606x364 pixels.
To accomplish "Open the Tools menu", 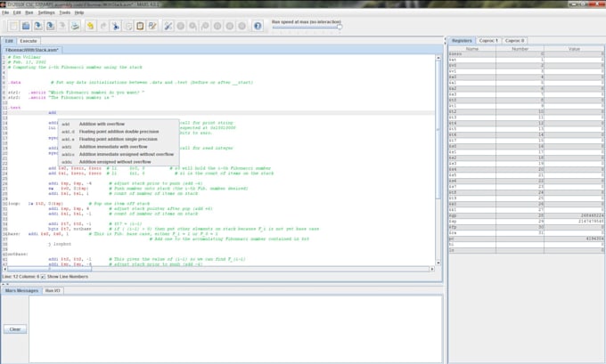I will click(x=65, y=13).
